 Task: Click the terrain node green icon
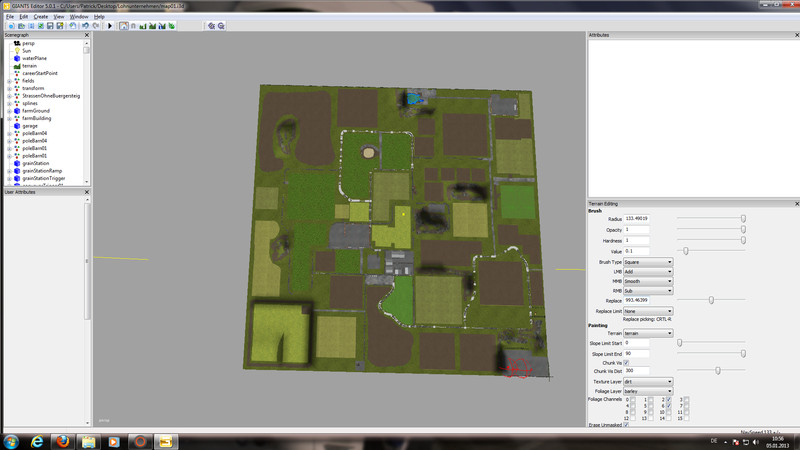click(17, 66)
